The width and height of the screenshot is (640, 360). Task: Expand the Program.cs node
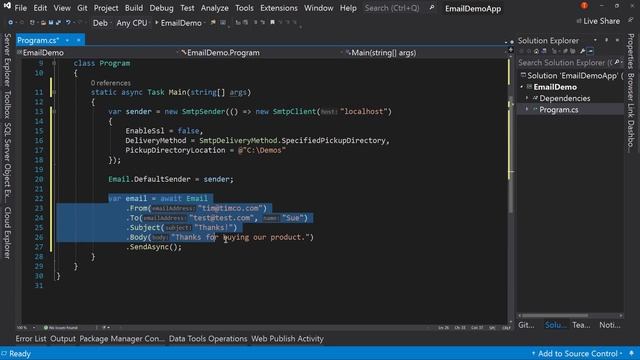pyautogui.click(x=527, y=109)
